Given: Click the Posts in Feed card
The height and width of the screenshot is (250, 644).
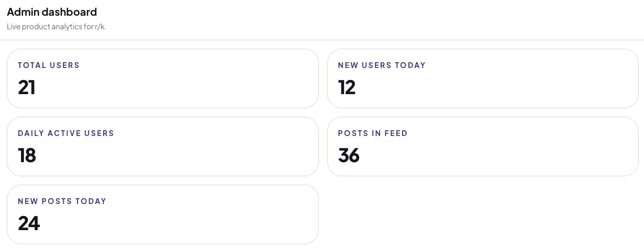Looking at the screenshot, I should point(483,146).
